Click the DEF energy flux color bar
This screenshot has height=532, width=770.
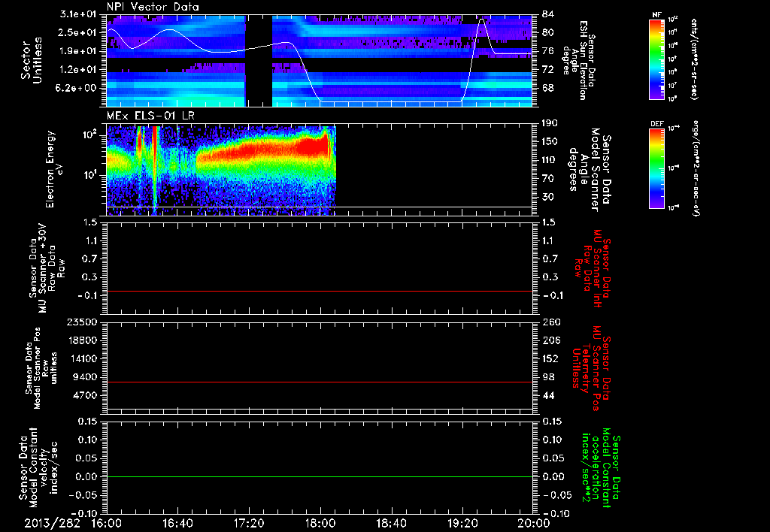point(656,168)
